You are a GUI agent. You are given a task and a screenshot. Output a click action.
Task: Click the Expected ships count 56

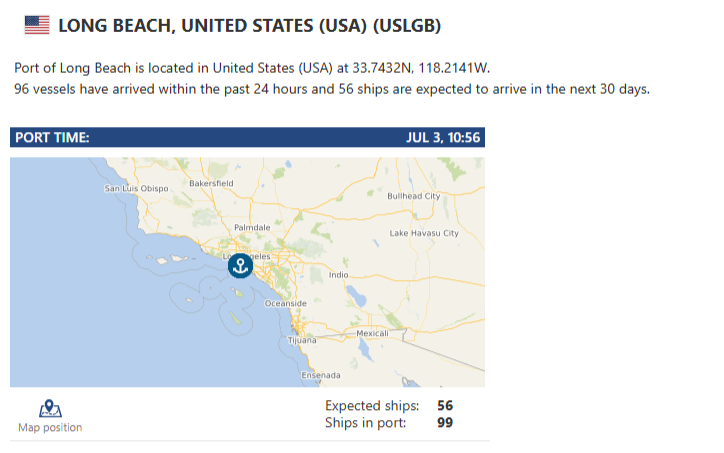[x=445, y=405]
